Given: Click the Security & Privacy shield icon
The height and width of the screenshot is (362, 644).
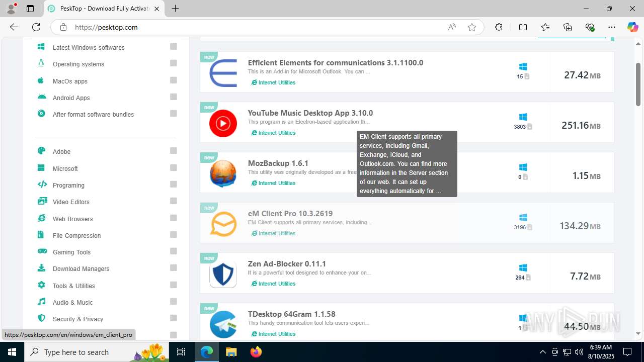Looking at the screenshot, I should click(x=41, y=318).
